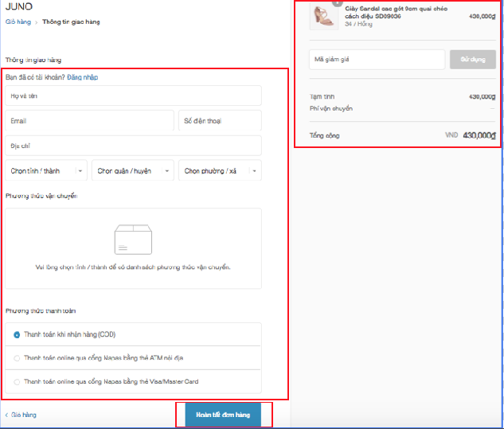Click the quantity badge on product image

coord(337,3)
